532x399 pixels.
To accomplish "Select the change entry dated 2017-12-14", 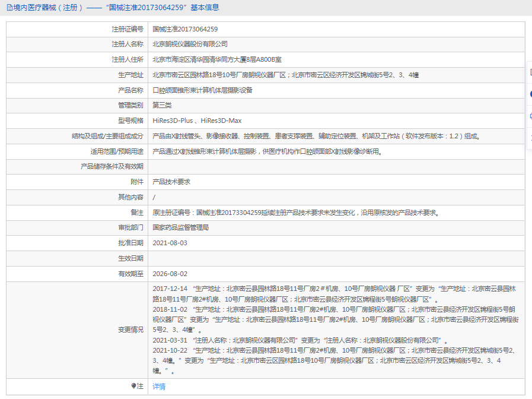I will click(334, 294).
